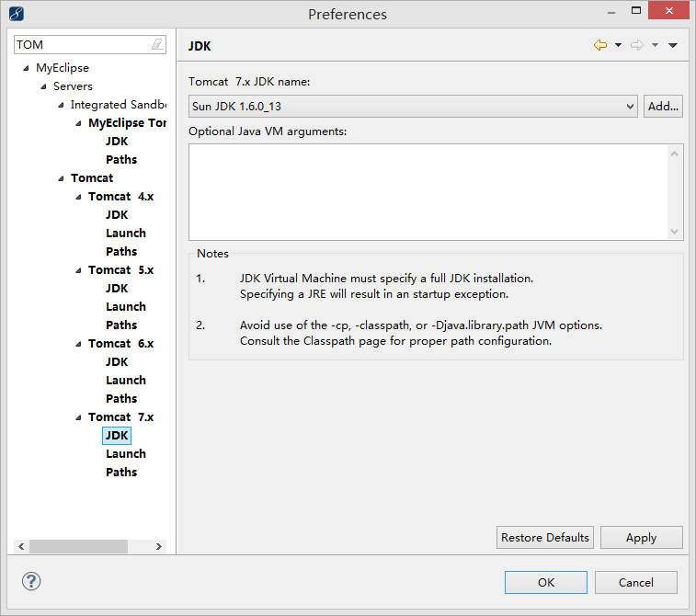
Task: Select Launch under Tomcat 5.x
Action: coord(126,307)
